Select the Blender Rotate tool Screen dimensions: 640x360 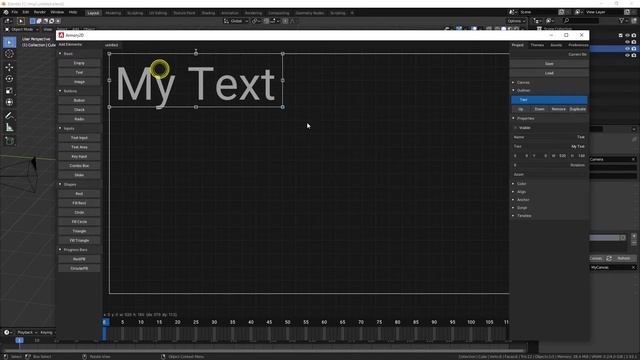[9, 79]
